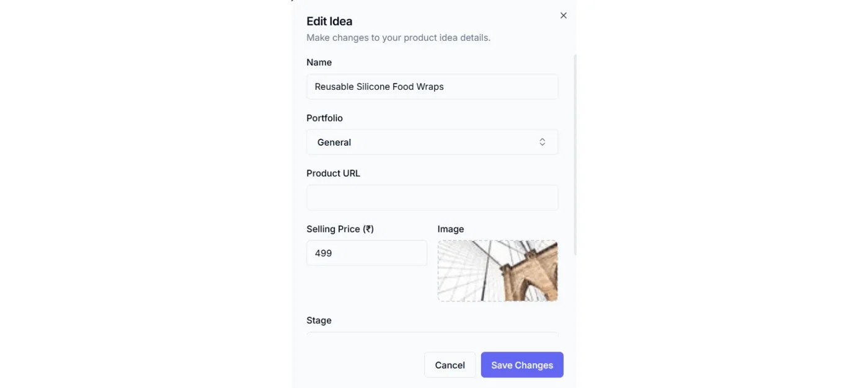Click the Portfolio dropdown chevron arrows icon
The height and width of the screenshot is (388, 868).
pos(542,142)
